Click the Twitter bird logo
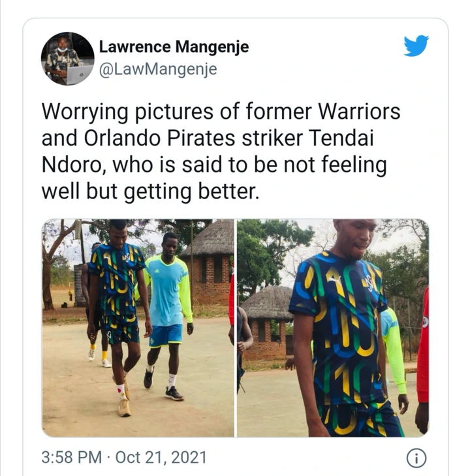The height and width of the screenshot is (476, 470). click(416, 46)
